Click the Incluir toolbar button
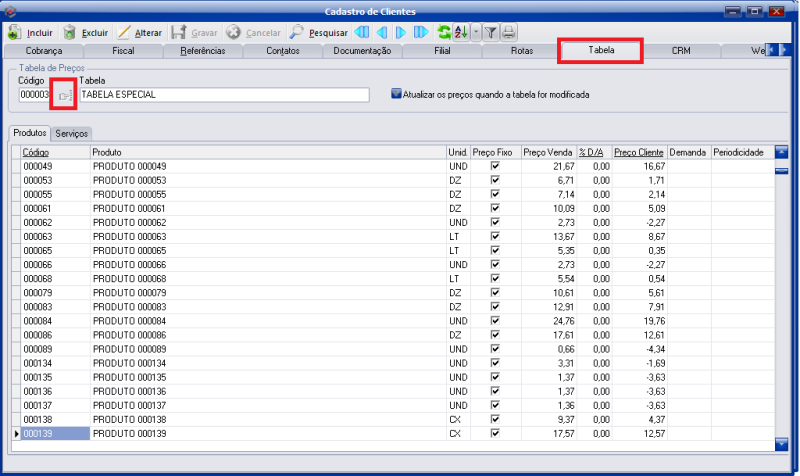 [x=31, y=33]
